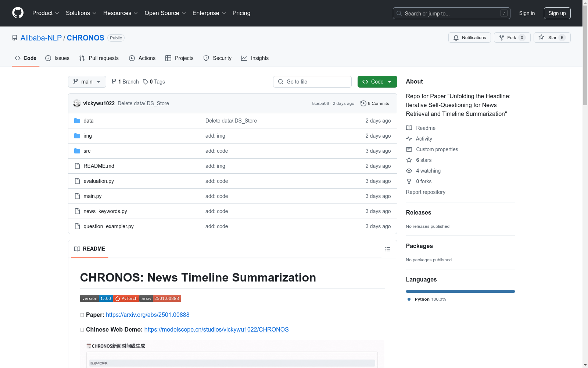Image resolution: width=588 pixels, height=368 pixels.
Task: Open the Pull requests tab
Action: coord(99,58)
